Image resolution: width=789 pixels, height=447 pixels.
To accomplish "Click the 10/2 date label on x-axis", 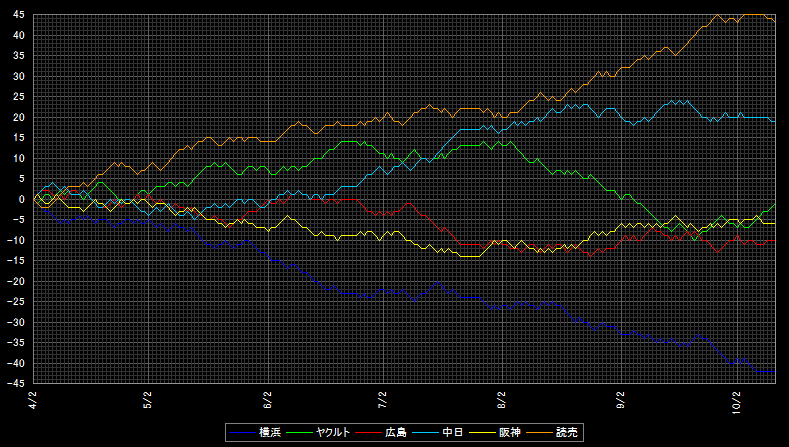I will pyautogui.click(x=737, y=403).
